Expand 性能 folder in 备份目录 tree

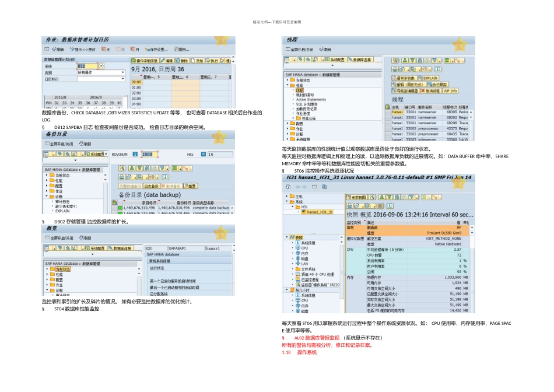pos(47,181)
